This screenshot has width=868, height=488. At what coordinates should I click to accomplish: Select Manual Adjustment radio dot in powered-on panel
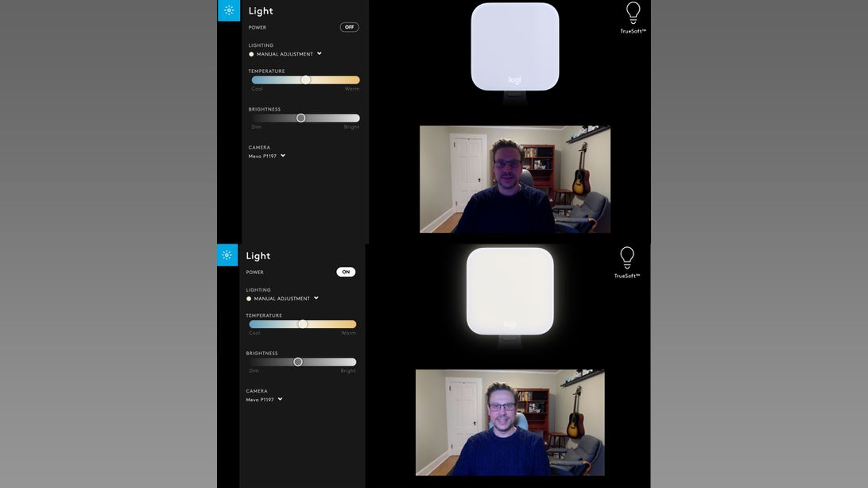[250, 299]
